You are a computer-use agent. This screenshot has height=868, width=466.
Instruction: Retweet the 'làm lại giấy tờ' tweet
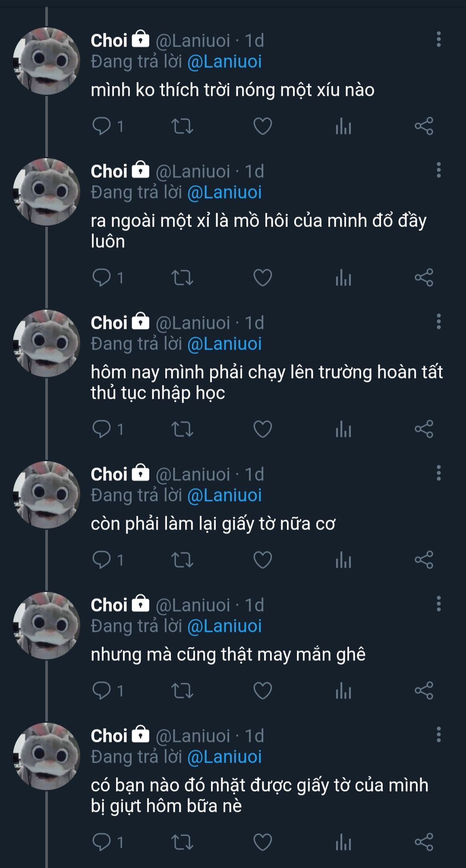tap(182, 560)
